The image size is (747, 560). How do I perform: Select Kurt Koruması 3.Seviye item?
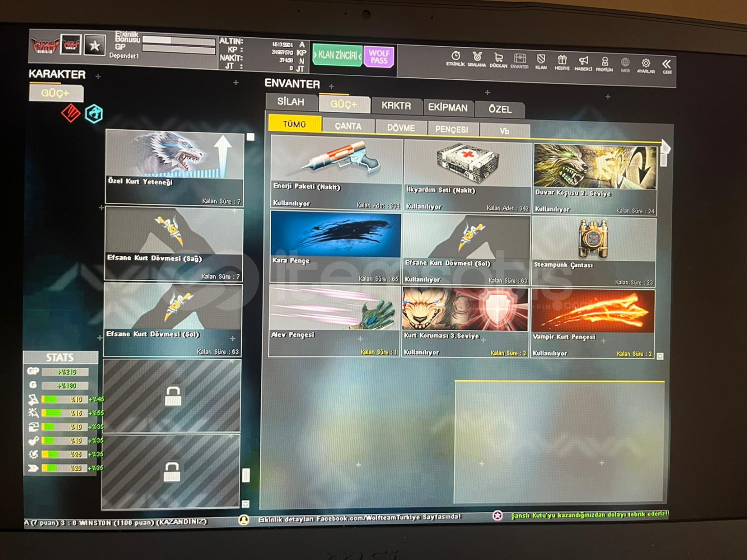[x=466, y=323]
